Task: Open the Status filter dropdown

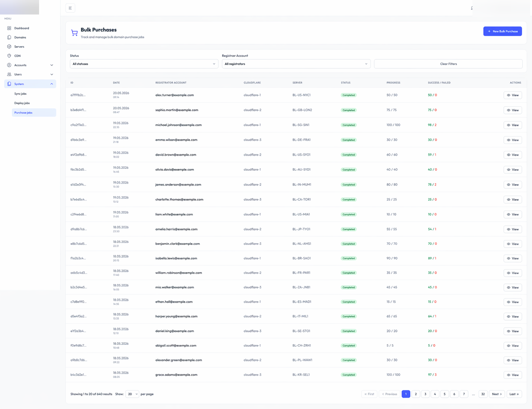Action: [144, 64]
